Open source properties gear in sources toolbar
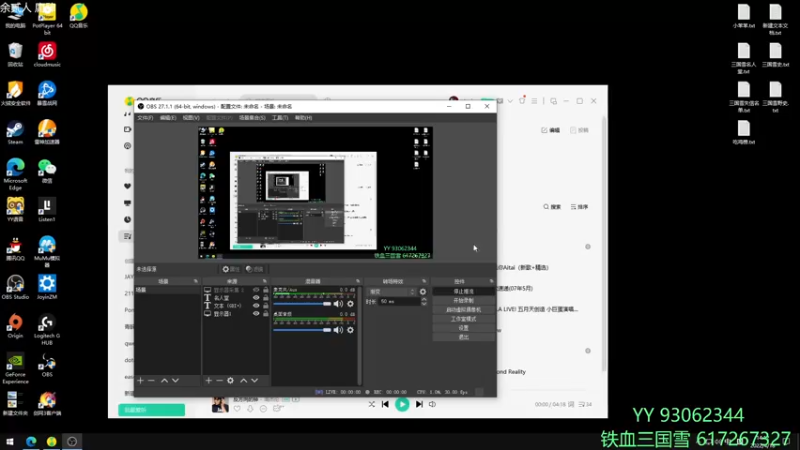 coord(231,381)
